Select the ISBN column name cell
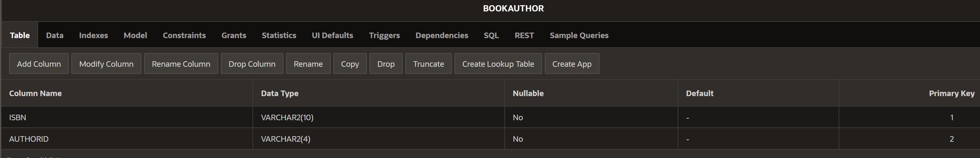The image size is (980, 158). coord(127,117)
